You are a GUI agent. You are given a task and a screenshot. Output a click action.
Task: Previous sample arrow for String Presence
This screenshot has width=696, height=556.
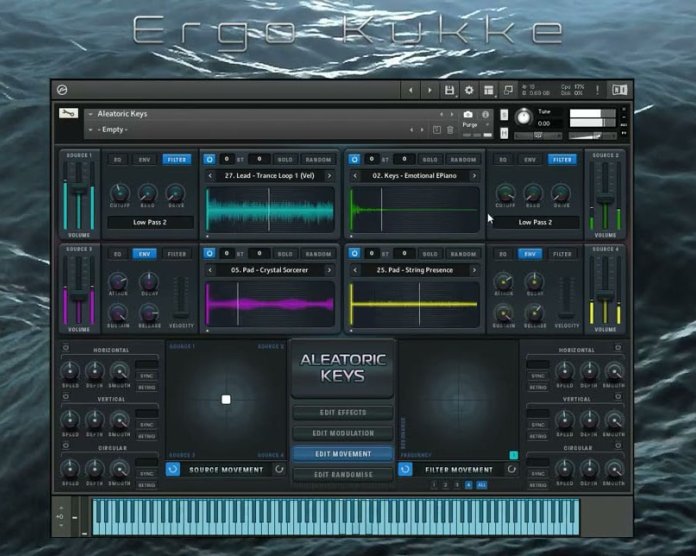tap(355, 270)
